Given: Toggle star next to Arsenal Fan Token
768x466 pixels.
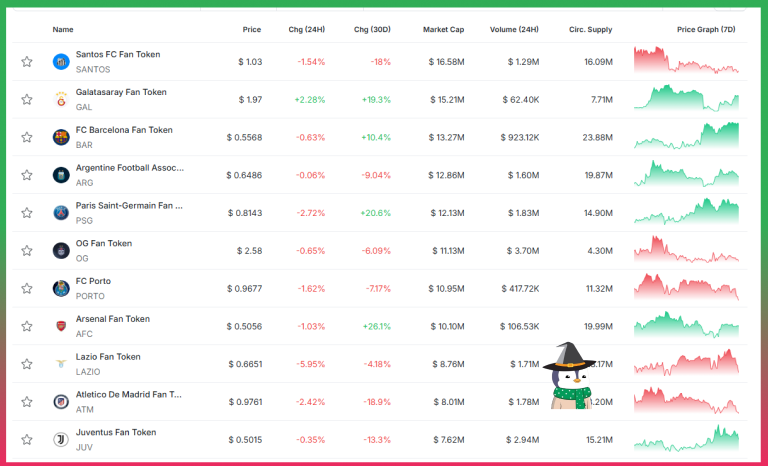Looking at the screenshot, I should (x=27, y=326).
